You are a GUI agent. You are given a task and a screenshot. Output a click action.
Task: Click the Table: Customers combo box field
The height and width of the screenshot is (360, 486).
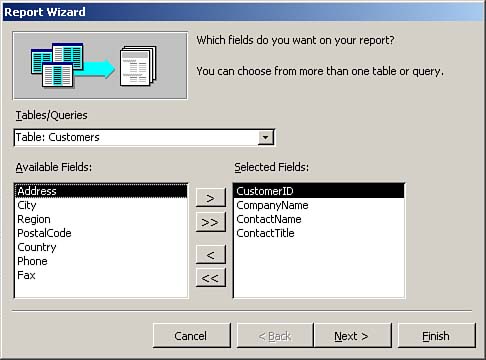[144, 137]
